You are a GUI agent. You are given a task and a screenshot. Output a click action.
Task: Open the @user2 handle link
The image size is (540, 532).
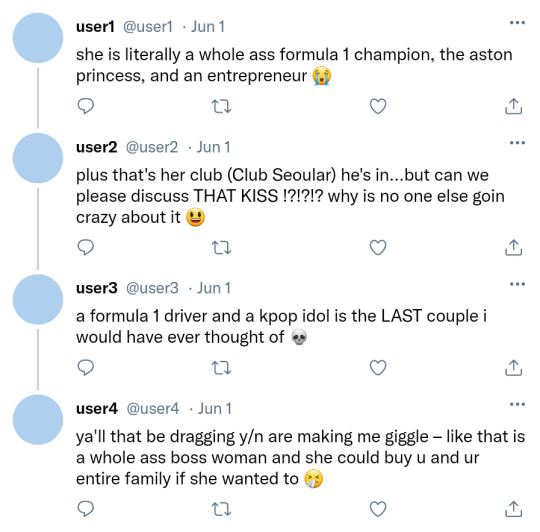(x=152, y=147)
